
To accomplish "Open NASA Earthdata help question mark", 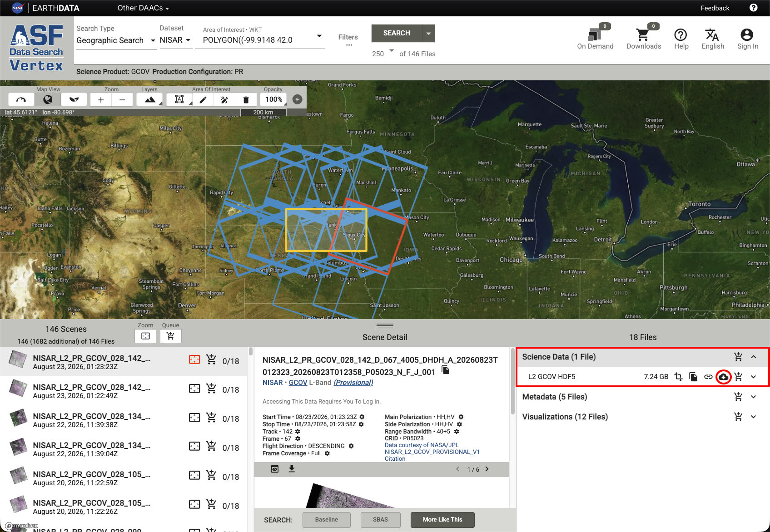I will click(753, 8).
